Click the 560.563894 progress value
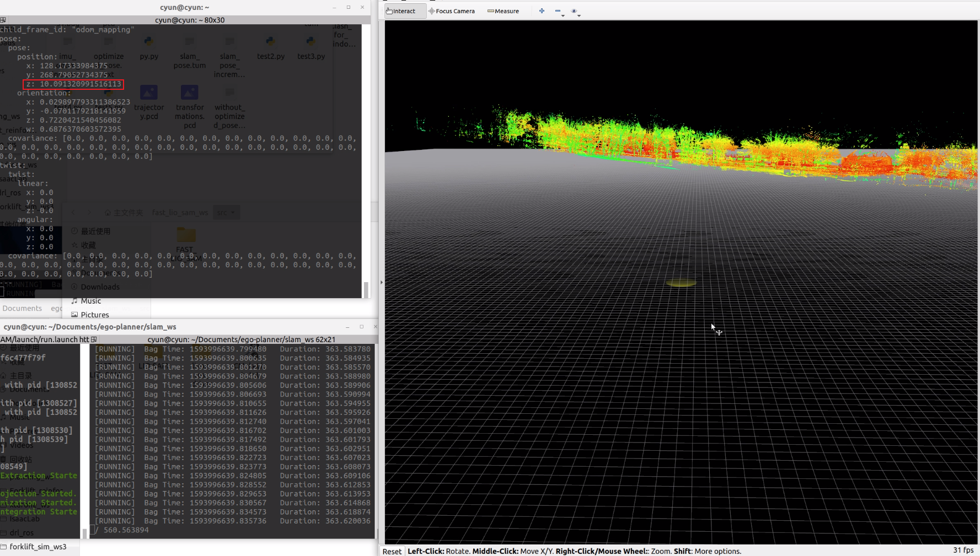 (126, 530)
